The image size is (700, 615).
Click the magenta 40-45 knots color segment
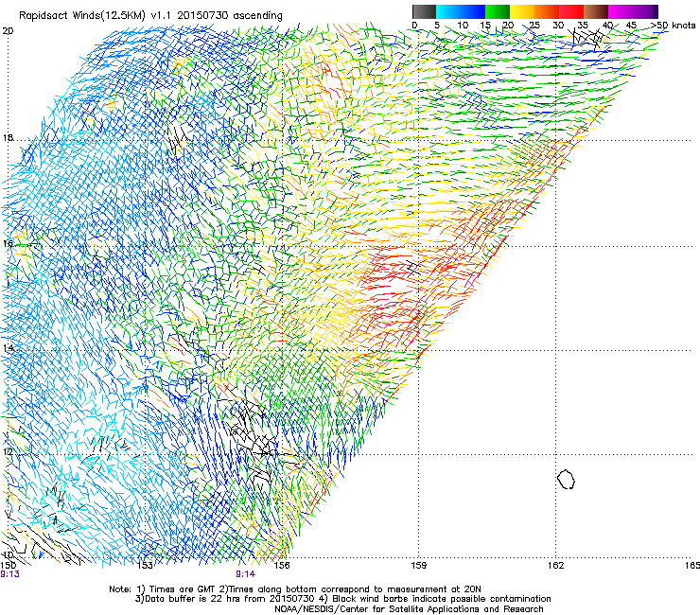click(621, 11)
